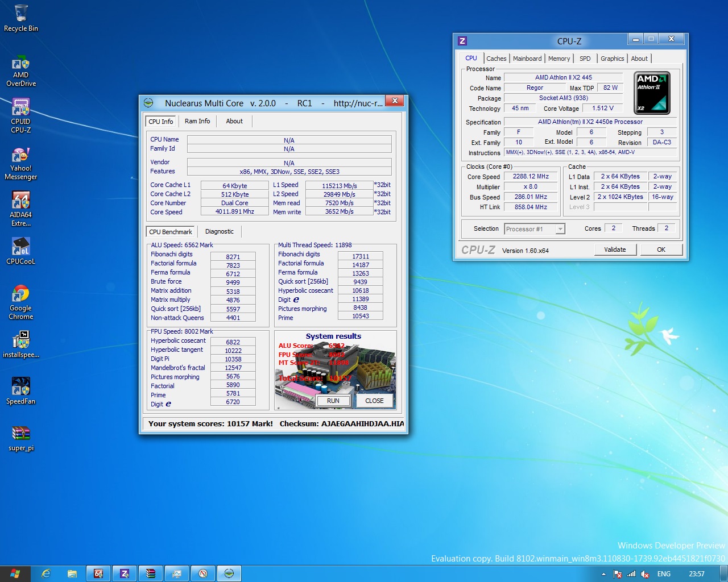Viewport: 728px width, 582px height.
Task: Open the ENG language indicator
Action: [x=664, y=574]
